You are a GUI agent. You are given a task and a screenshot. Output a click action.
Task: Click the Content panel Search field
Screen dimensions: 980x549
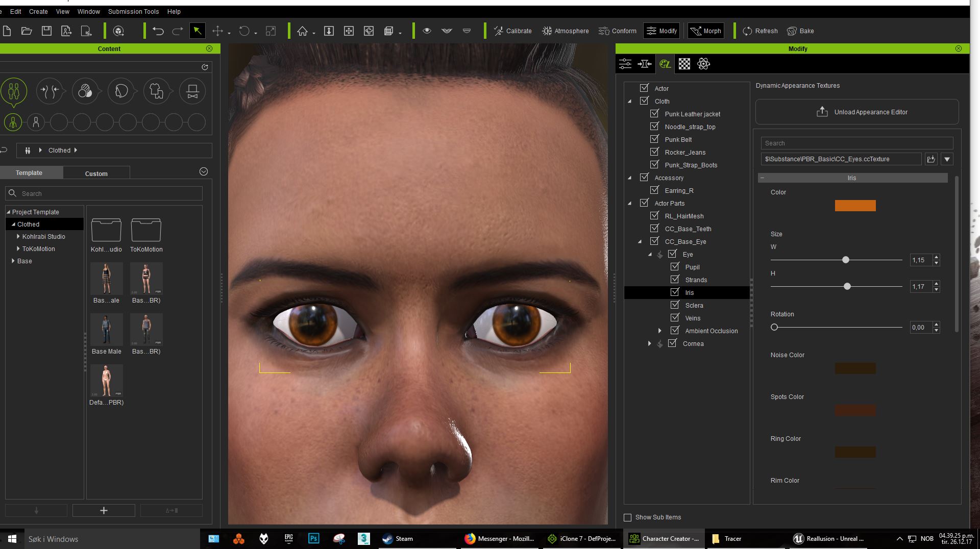point(104,194)
